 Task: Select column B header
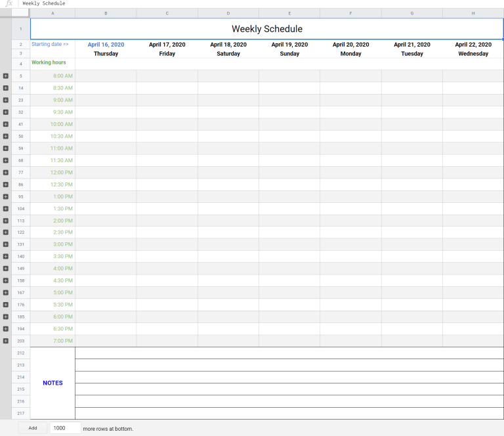pos(106,13)
